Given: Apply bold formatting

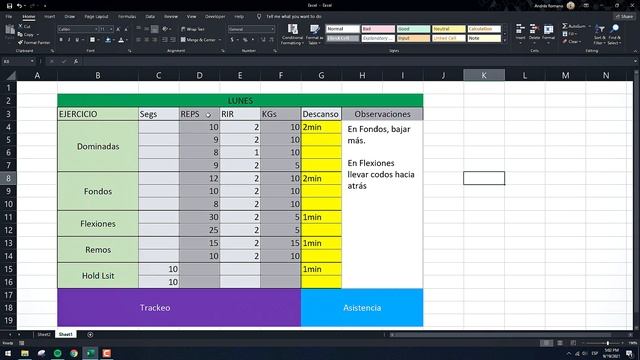Looking at the screenshot, I should [x=61, y=40].
